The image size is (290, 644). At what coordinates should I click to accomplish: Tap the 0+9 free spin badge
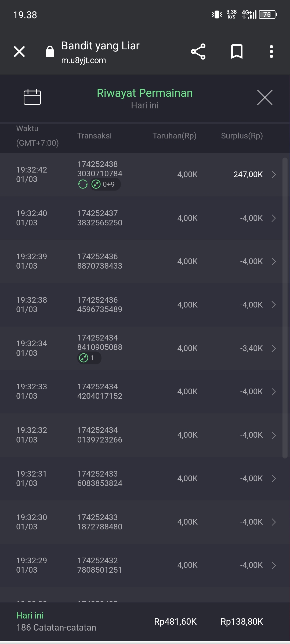(x=105, y=184)
